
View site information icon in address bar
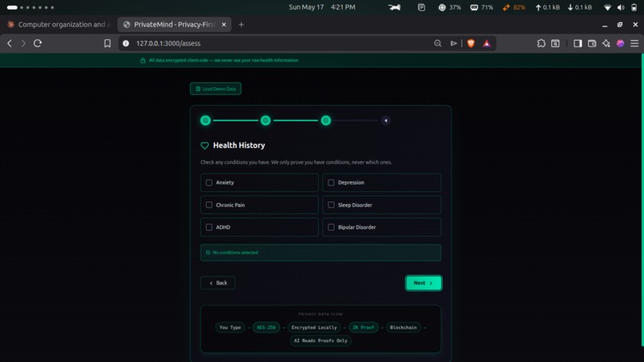click(x=125, y=43)
